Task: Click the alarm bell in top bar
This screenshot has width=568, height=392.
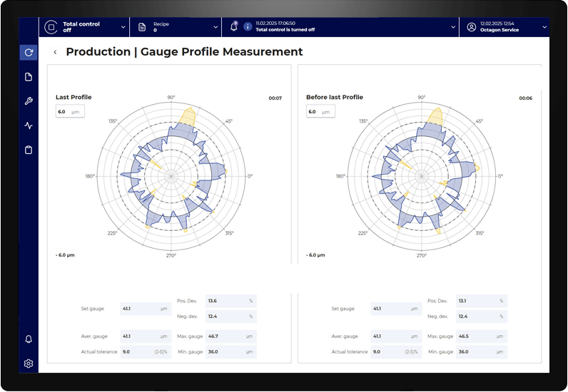Action: 233,26
